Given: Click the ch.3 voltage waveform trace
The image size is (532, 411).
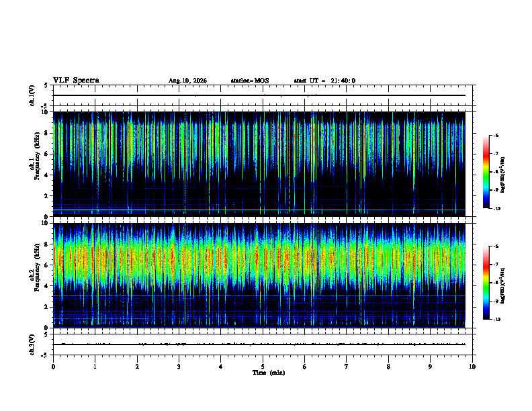Looking at the screenshot, I should [259, 345].
